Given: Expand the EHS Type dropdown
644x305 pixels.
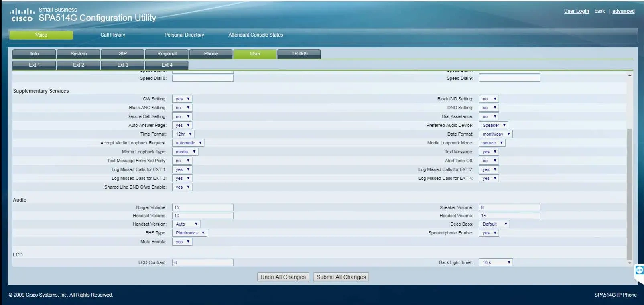Looking at the screenshot, I should (189, 233).
